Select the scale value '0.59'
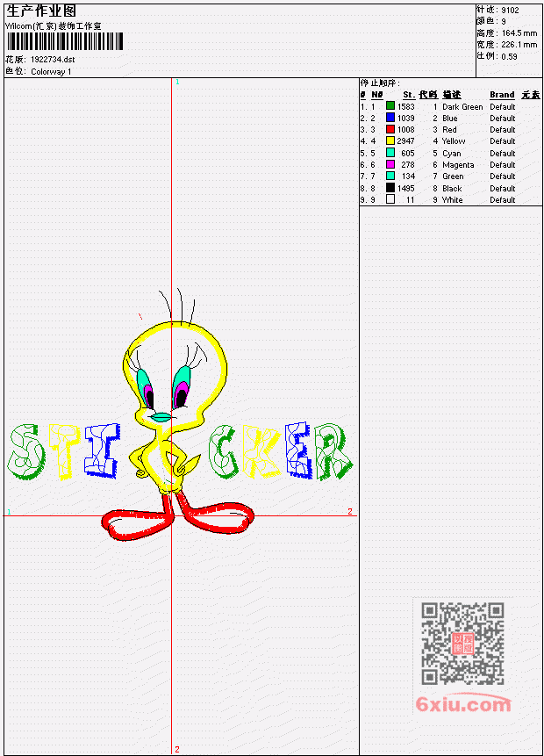Viewport: 544px width, 756px height. click(x=509, y=56)
